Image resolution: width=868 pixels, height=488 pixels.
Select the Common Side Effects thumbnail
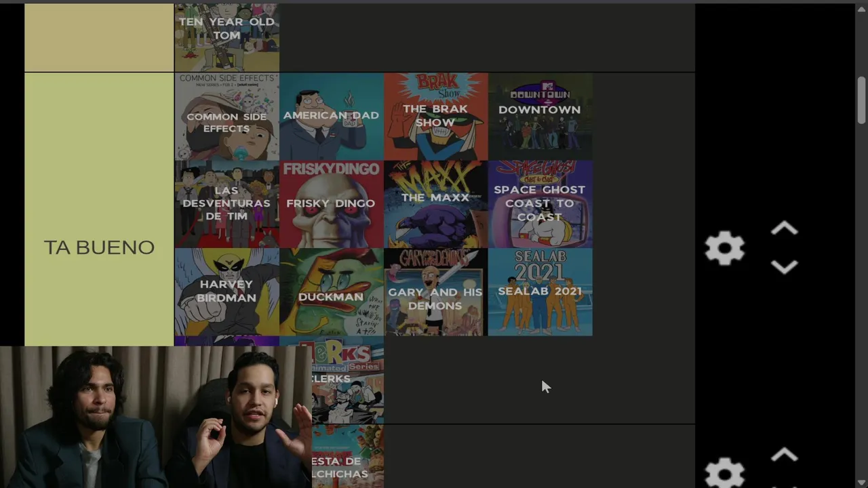point(226,117)
